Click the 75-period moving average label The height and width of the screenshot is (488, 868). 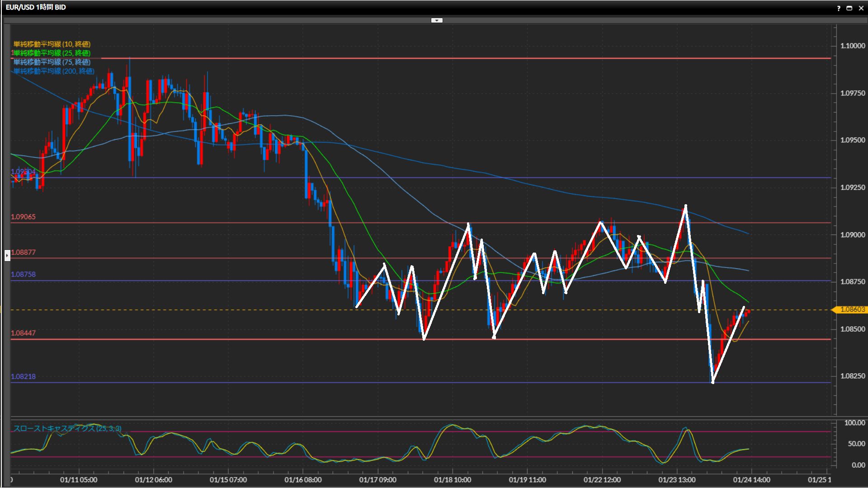(52, 62)
